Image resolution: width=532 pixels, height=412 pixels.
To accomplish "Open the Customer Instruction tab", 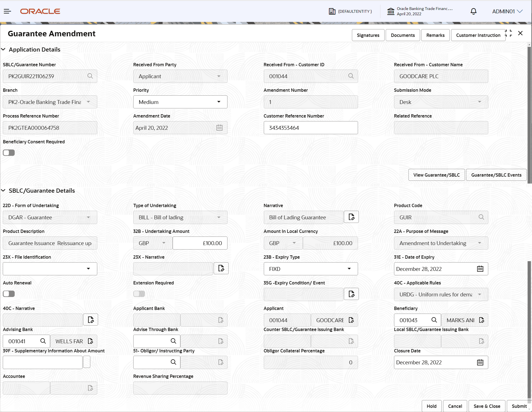I will coord(478,35).
